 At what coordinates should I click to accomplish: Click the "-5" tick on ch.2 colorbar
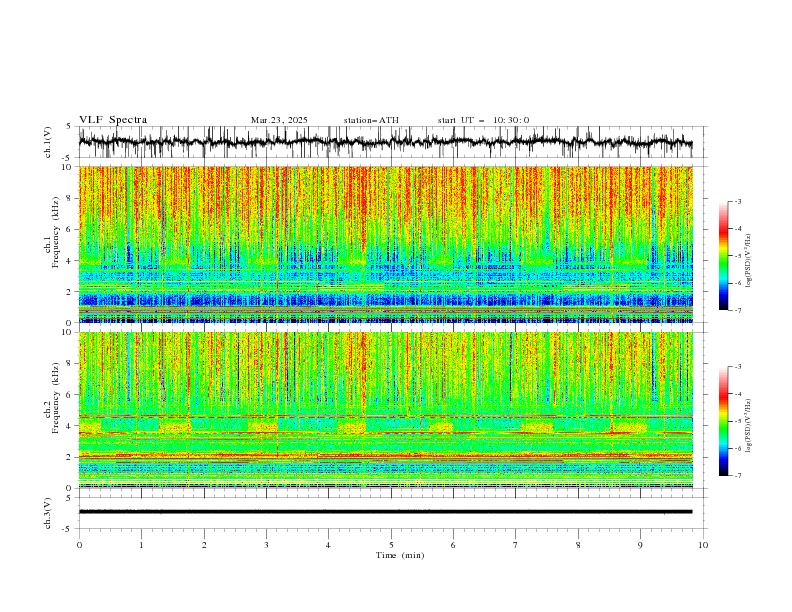pyautogui.click(x=737, y=421)
